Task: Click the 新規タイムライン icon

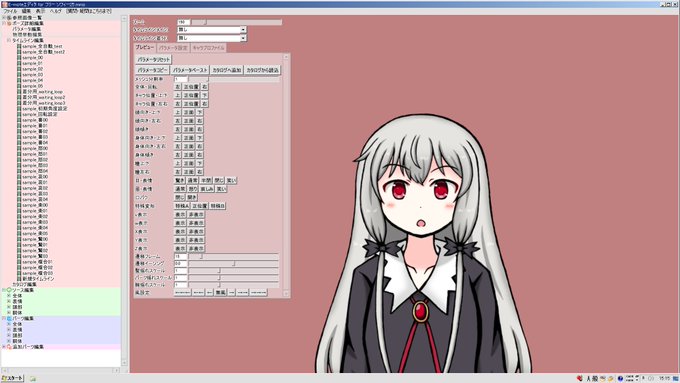Action: coord(19,279)
